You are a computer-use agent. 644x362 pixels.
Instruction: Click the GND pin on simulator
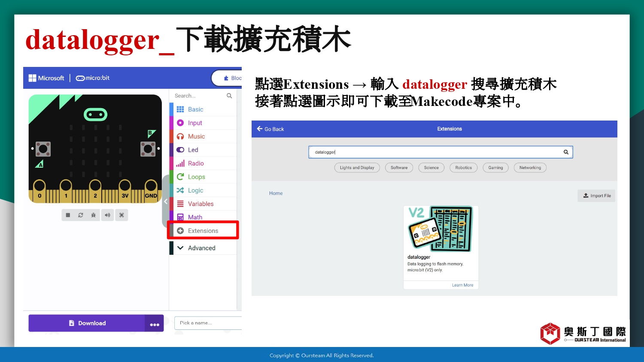pyautogui.click(x=151, y=191)
